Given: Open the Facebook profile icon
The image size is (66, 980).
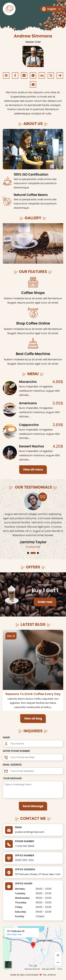Looking at the screenshot, I should point(15,75).
